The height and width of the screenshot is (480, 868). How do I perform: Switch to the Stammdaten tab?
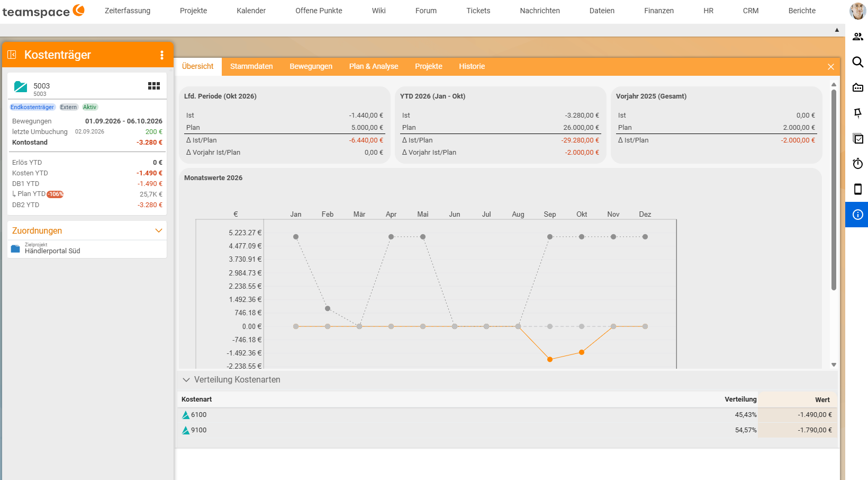point(251,66)
